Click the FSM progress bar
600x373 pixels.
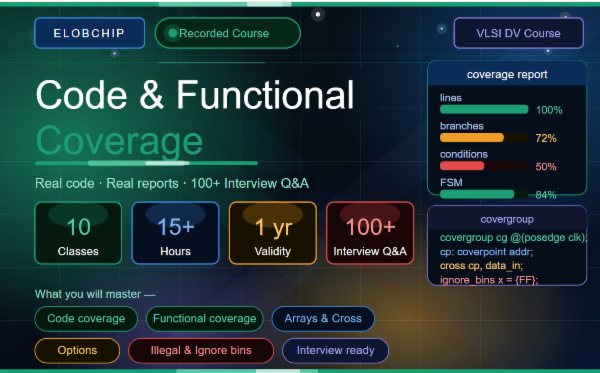click(x=484, y=194)
